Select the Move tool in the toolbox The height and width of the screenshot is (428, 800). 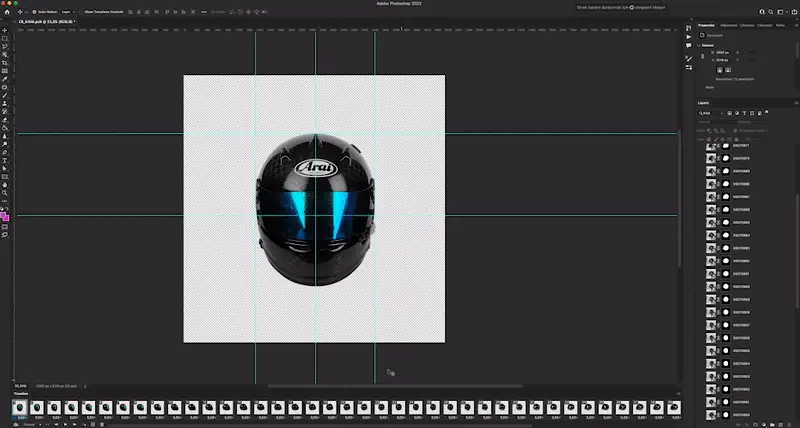pos(5,30)
